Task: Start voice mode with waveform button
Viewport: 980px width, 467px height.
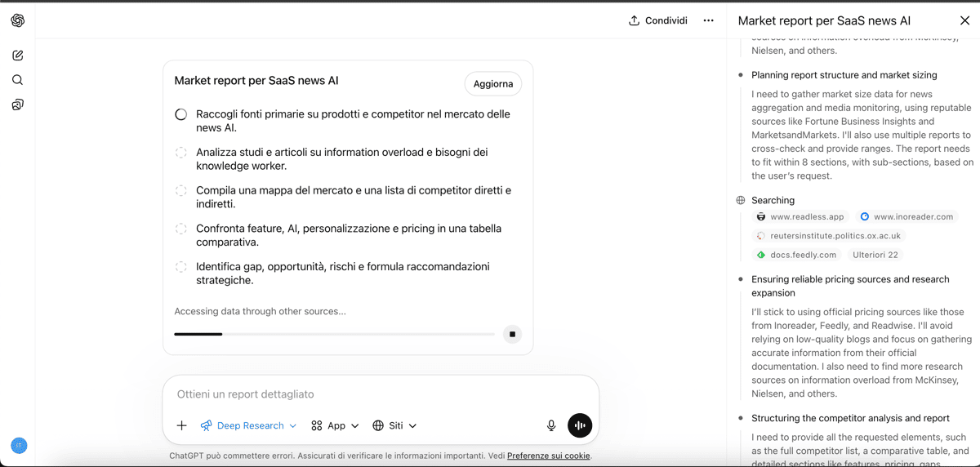Action: tap(580, 425)
